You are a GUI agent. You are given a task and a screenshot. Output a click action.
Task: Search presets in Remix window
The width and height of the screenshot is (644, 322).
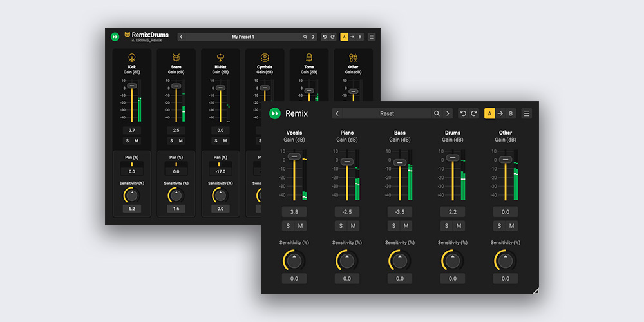437,113
